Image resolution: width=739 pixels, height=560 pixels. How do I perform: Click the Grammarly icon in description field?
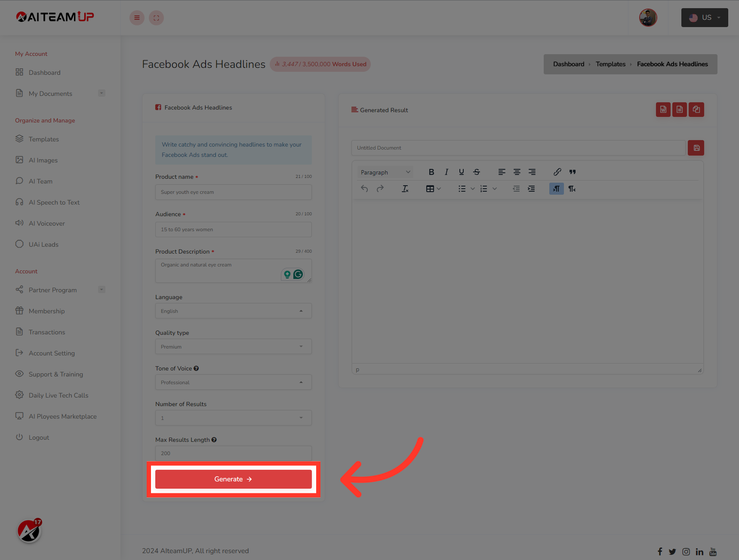[x=298, y=274]
